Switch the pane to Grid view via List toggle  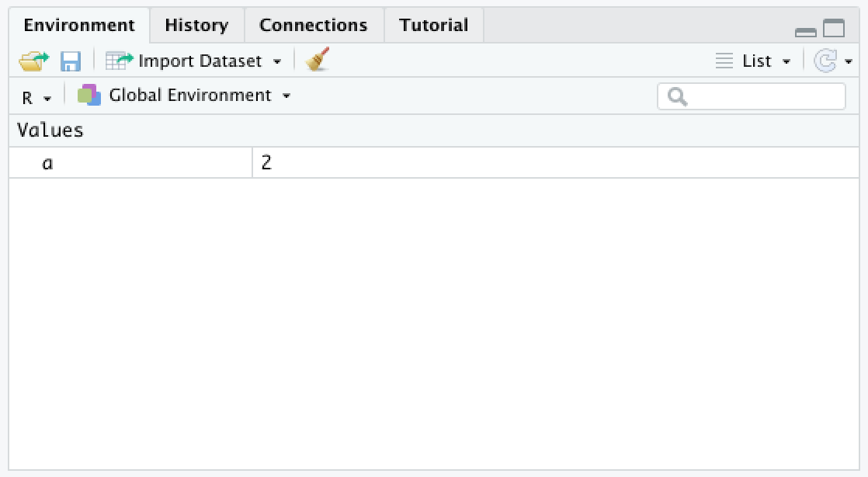(x=786, y=60)
